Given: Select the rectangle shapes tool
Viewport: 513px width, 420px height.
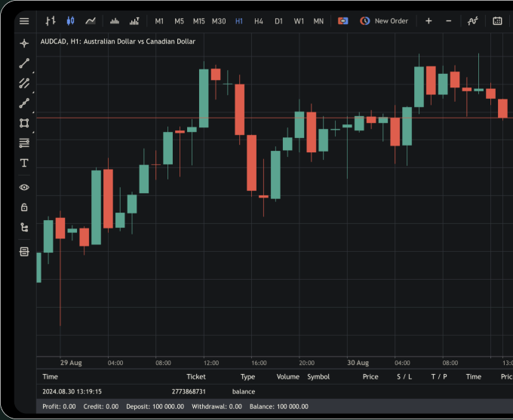Looking at the screenshot, I should click(x=24, y=123).
